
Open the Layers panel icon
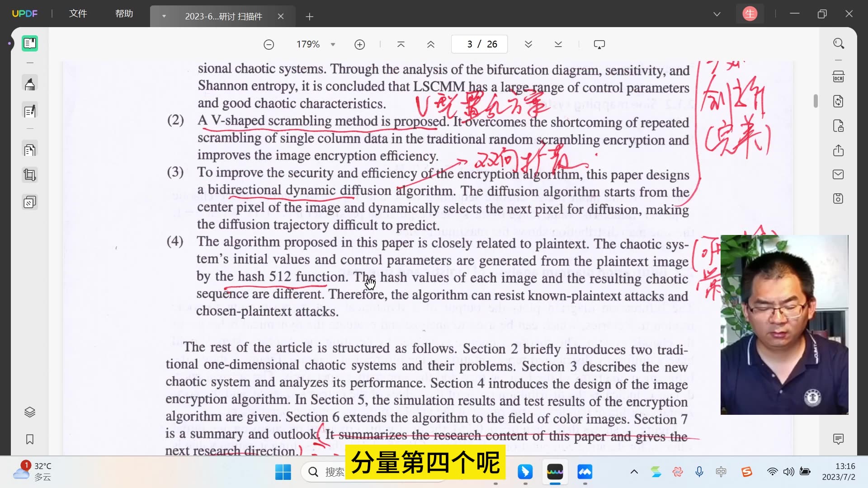[x=30, y=412]
